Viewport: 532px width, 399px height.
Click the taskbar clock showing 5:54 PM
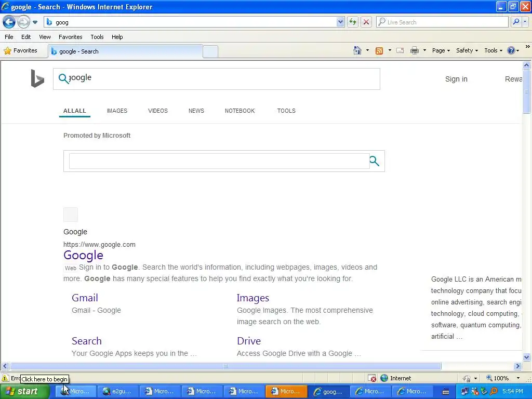tap(512, 392)
